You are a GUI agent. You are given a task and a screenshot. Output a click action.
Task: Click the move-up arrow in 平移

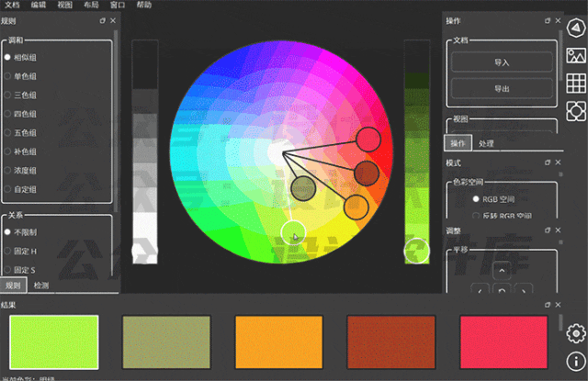[502, 271]
